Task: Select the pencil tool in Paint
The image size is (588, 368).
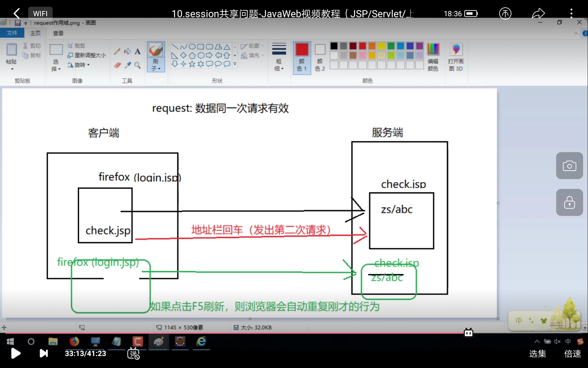Action: click(117, 52)
